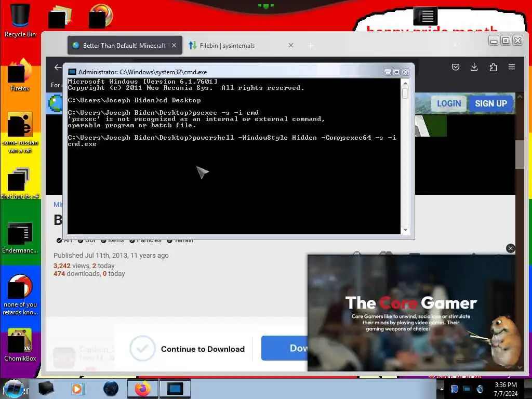This screenshot has width=532, height=399.
Task: Open a new Firefox tab with plus button
Action: pos(311,46)
